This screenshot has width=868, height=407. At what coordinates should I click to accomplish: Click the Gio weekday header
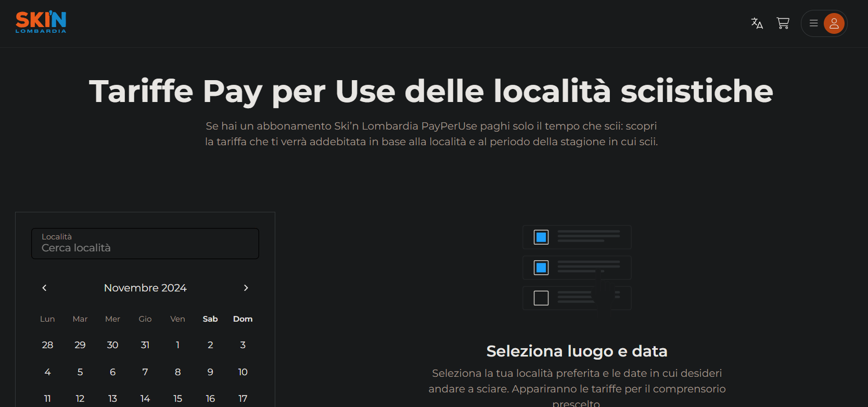point(145,319)
